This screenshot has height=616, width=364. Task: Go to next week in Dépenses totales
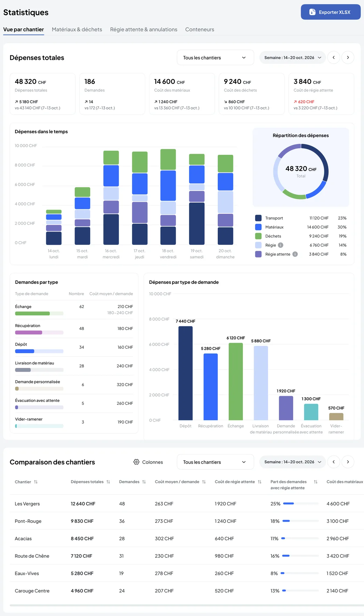point(348,57)
